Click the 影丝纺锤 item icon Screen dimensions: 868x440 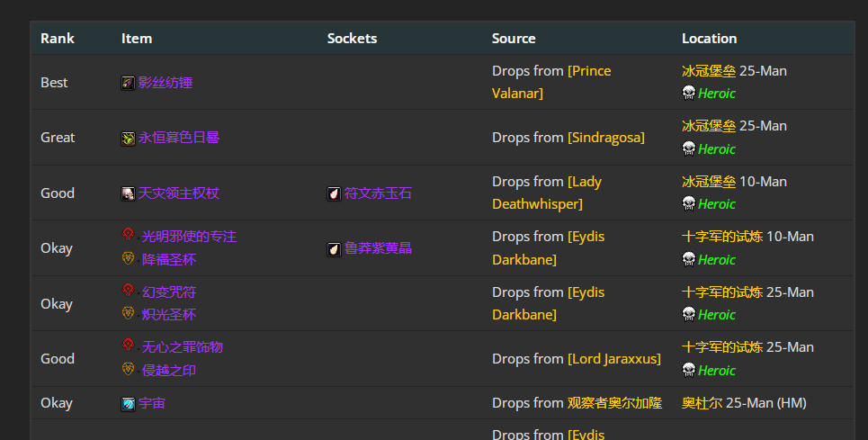128,83
